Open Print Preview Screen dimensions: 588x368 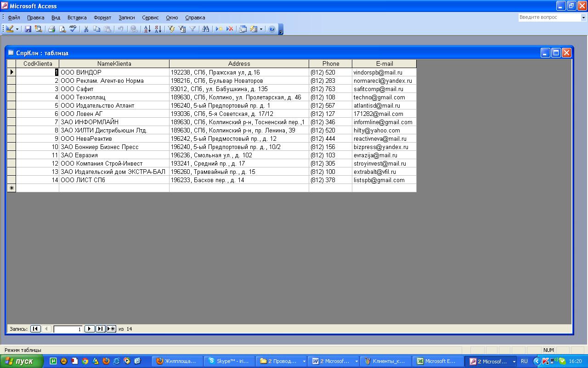(62, 29)
